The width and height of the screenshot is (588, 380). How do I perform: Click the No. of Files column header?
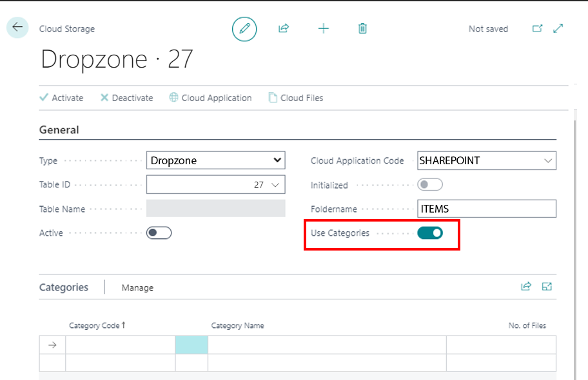coord(527,326)
